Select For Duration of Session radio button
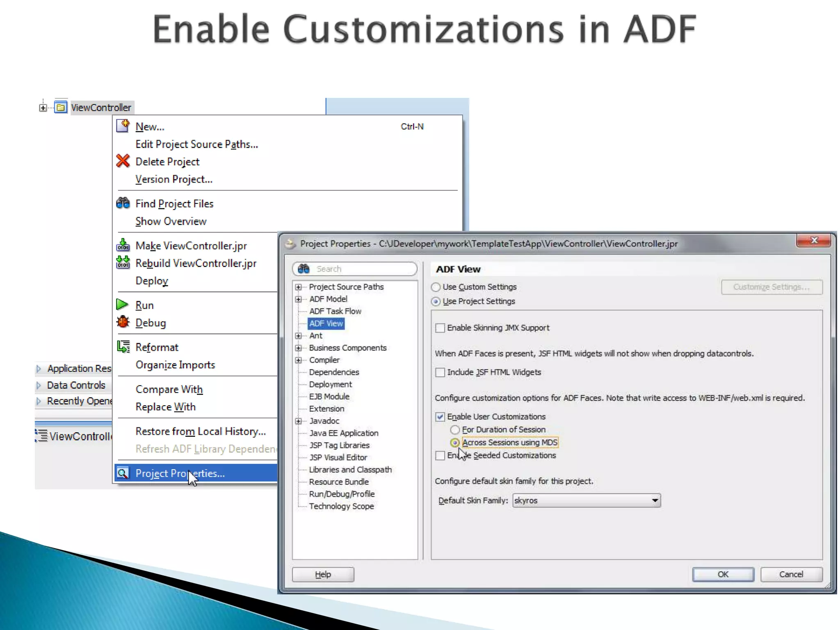840x630 pixels. click(x=455, y=430)
